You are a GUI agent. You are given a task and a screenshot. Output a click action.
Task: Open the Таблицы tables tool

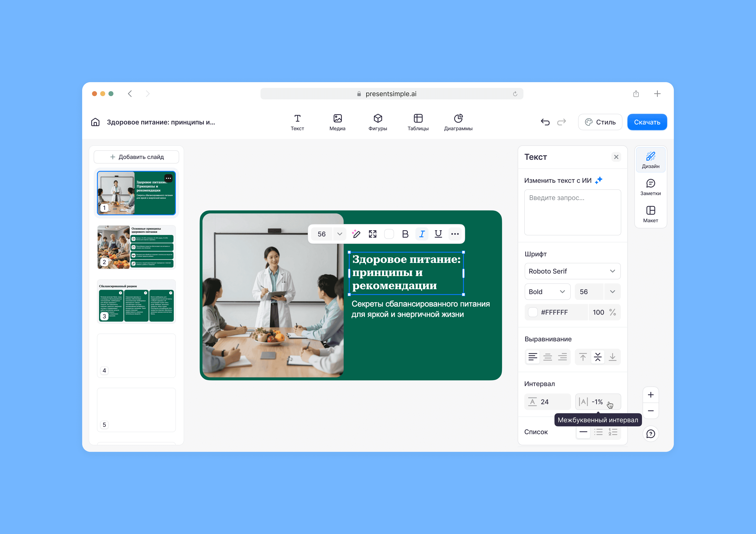click(x=418, y=122)
